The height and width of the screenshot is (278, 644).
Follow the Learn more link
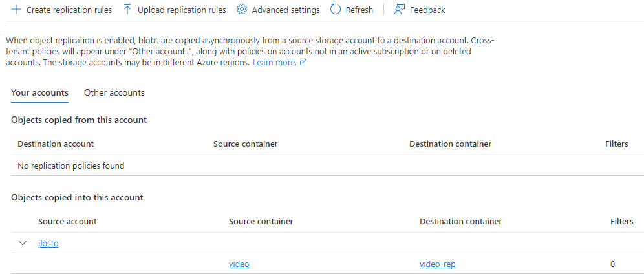tap(275, 63)
